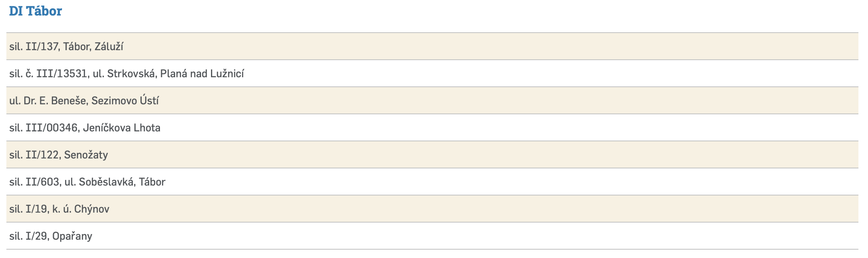Click the Tábor, Záluží location text
868x258 pixels.
(x=93, y=47)
